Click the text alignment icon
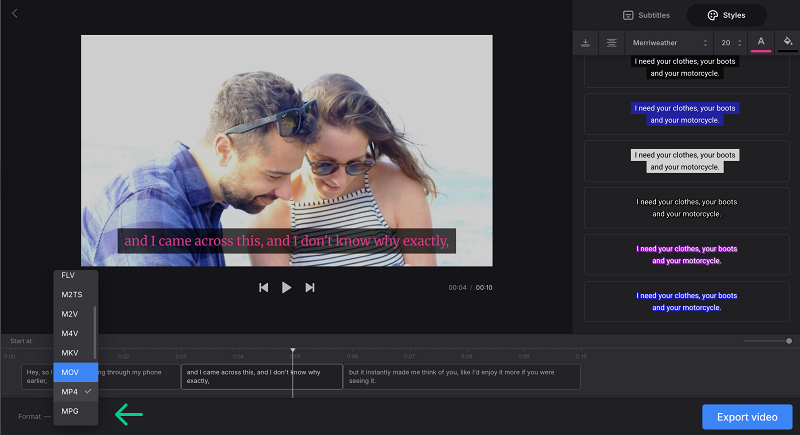This screenshot has height=435, width=800. (611, 43)
